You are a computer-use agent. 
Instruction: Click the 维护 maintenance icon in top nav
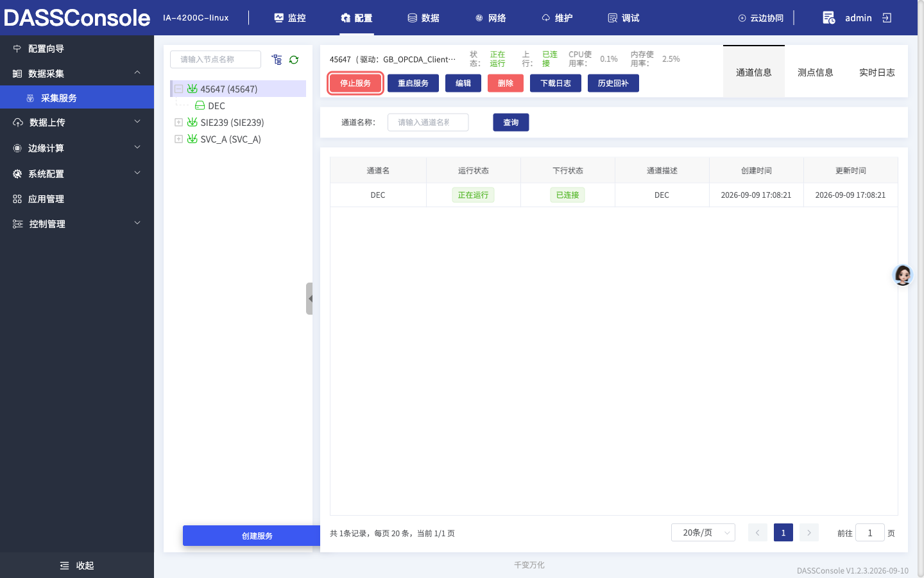[546, 18]
